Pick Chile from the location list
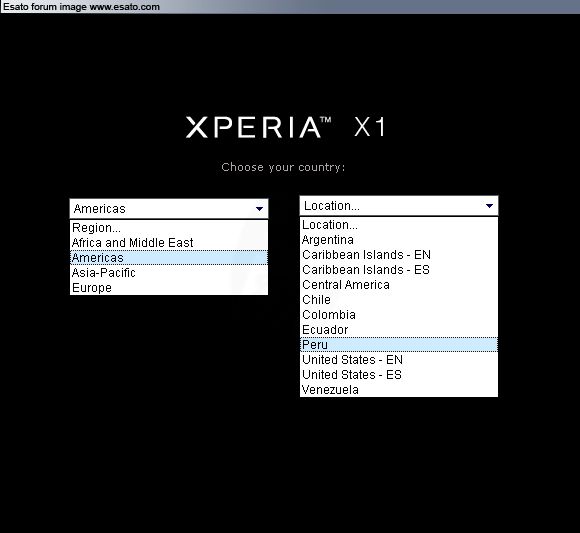580x533 pixels. [x=399, y=300]
